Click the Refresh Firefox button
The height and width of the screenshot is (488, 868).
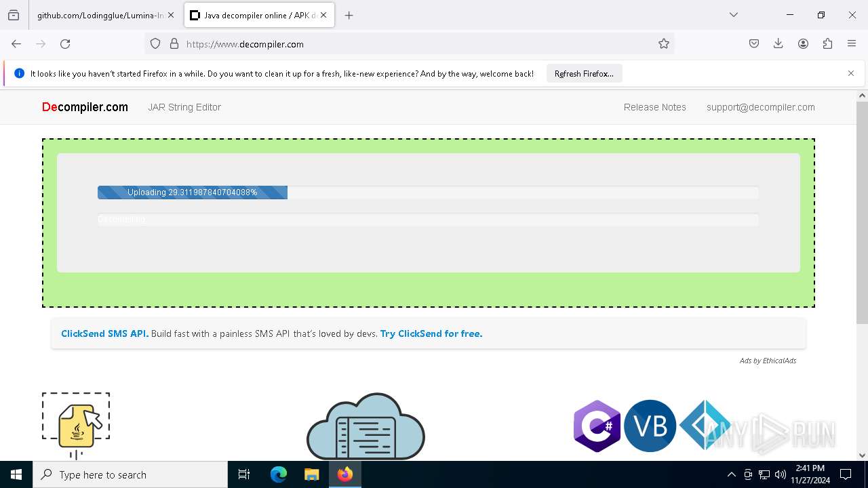point(584,73)
